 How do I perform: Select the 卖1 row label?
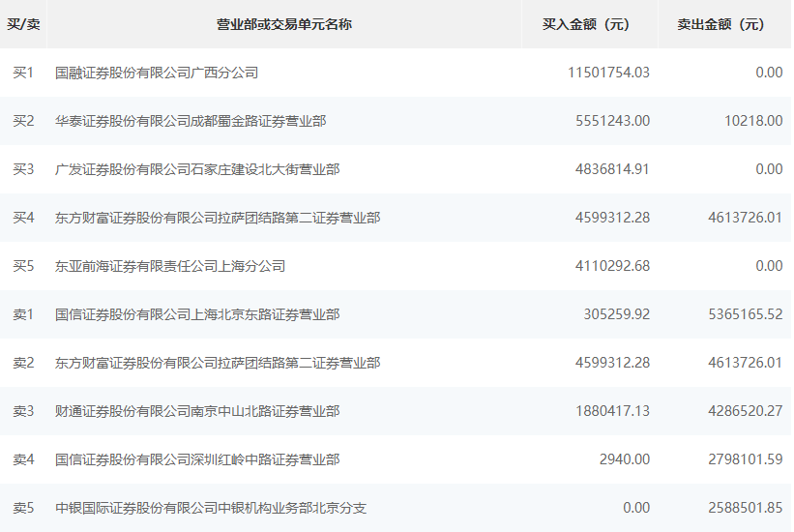coord(23,314)
